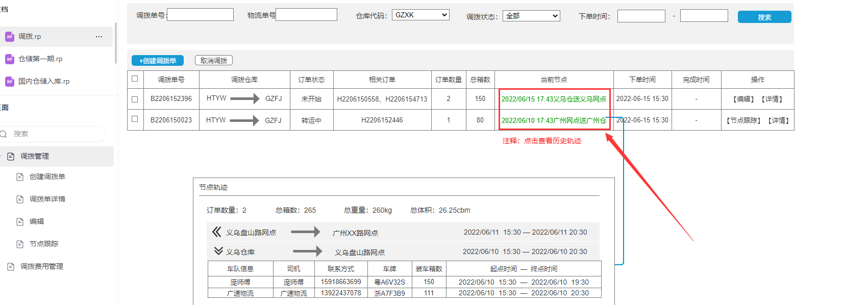Click the RP file icon beside 调拨.rp

[9, 37]
